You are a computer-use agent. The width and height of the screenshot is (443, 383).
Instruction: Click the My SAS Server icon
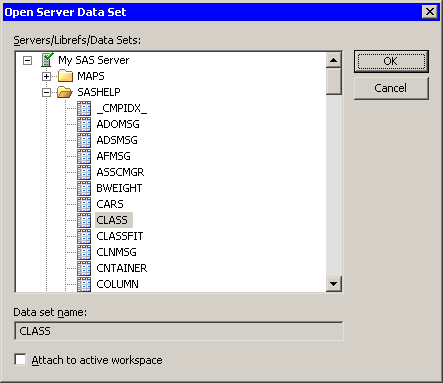[x=47, y=60]
